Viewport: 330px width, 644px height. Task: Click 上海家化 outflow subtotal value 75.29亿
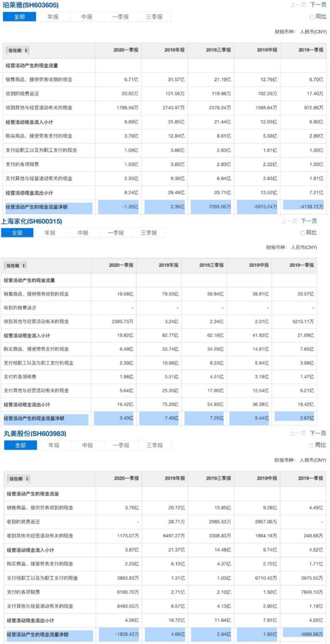click(x=170, y=404)
